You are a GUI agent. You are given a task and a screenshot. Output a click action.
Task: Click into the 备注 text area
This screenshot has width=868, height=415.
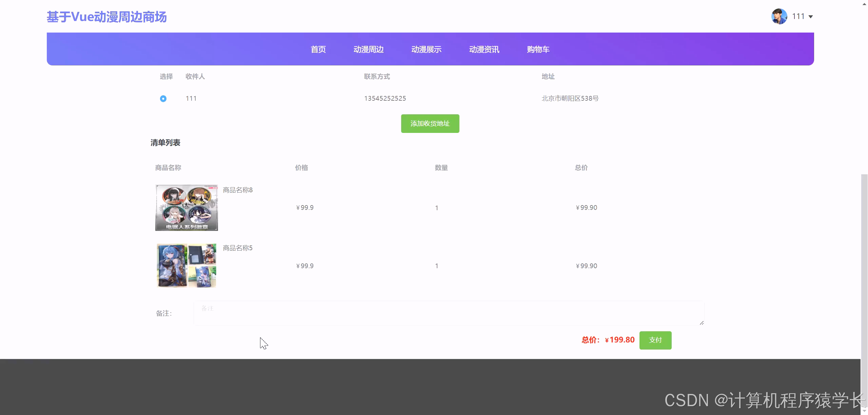click(x=449, y=313)
